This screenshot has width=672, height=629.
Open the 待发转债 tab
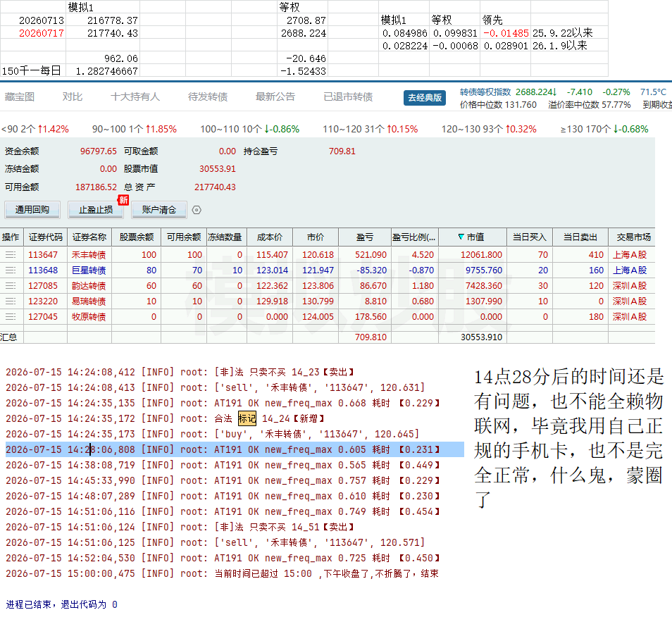pos(207,96)
